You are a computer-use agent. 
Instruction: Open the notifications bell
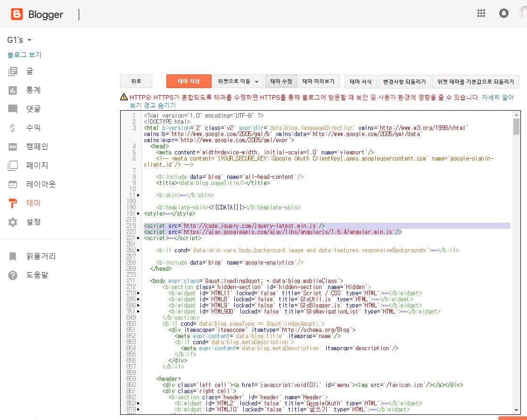coord(503,14)
